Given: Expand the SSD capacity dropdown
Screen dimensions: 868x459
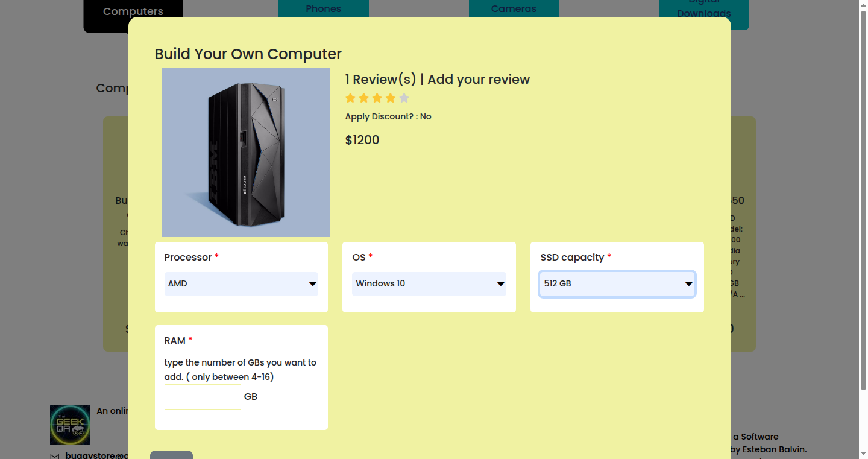Looking at the screenshot, I should click(x=617, y=283).
